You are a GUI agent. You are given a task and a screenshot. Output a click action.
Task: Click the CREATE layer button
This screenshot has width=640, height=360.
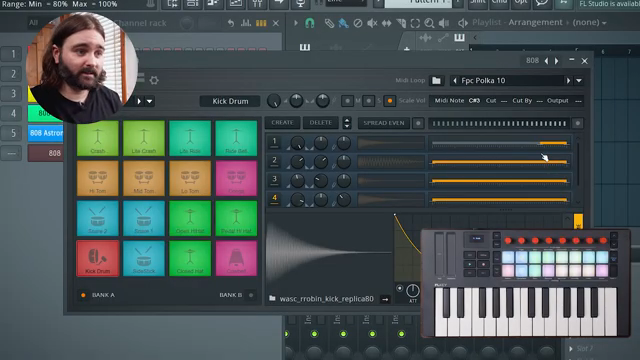tap(282, 123)
